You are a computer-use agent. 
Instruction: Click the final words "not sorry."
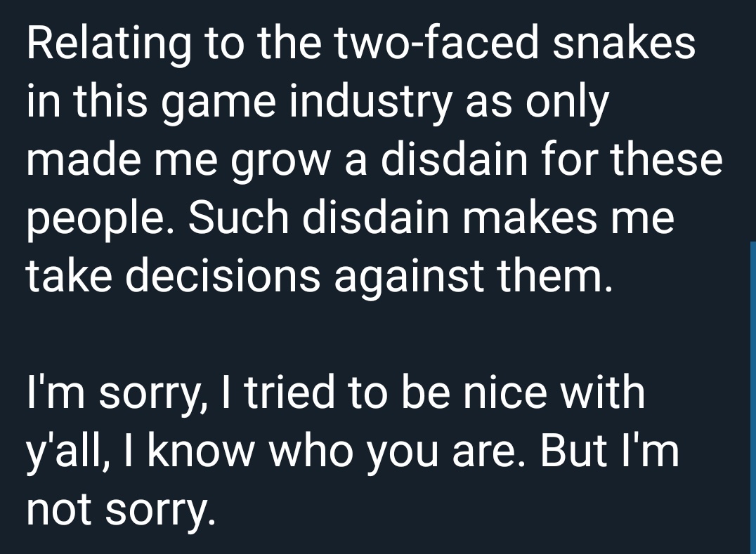click(x=121, y=510)
